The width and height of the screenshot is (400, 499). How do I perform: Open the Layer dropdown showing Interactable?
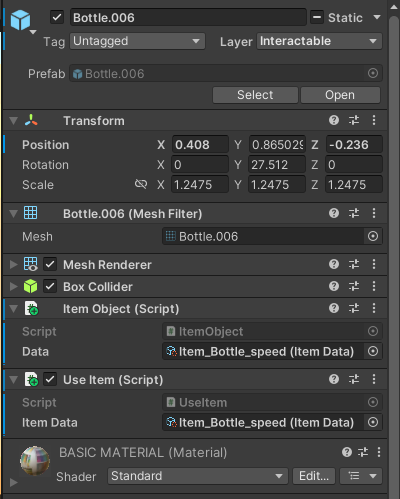[x=319, y=41]
